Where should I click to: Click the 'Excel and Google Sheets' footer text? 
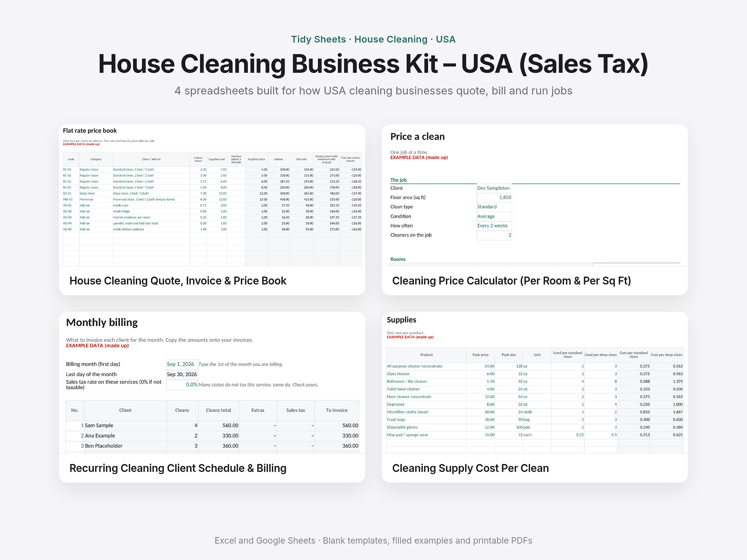coord(373,541)
